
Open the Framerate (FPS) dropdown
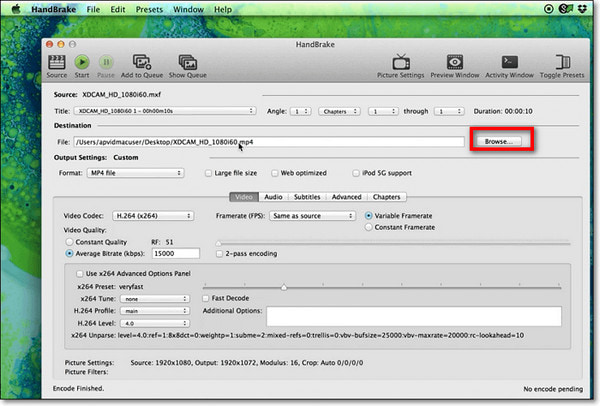point(313,216)
